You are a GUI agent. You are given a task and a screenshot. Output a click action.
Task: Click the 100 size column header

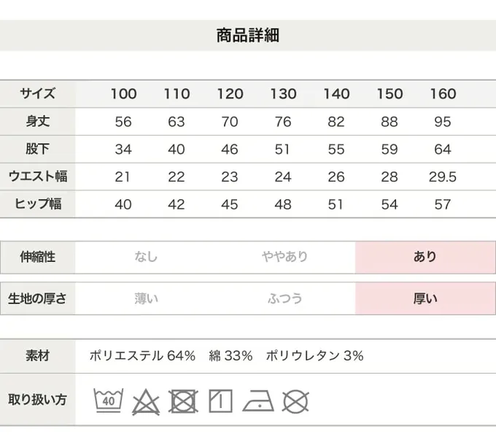123,93
